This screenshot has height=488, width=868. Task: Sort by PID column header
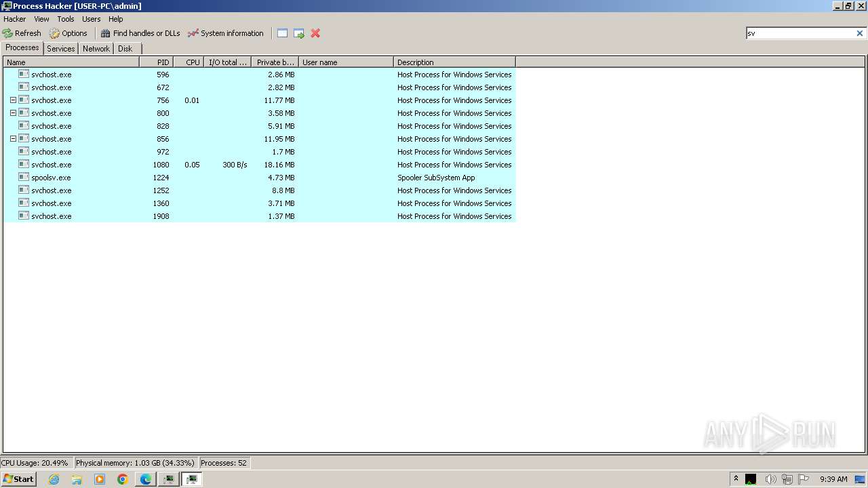point(156,62)
